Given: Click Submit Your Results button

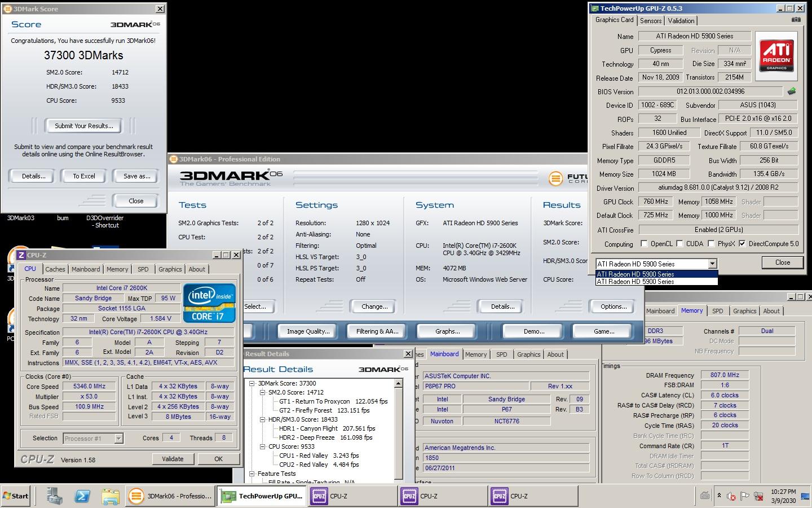Looking at the screenshot, I should [84, 126].
